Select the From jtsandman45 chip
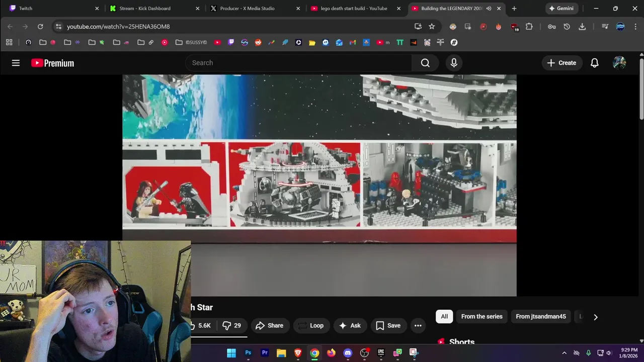Viewport: 644px width, 362px height. click(541, 316)
